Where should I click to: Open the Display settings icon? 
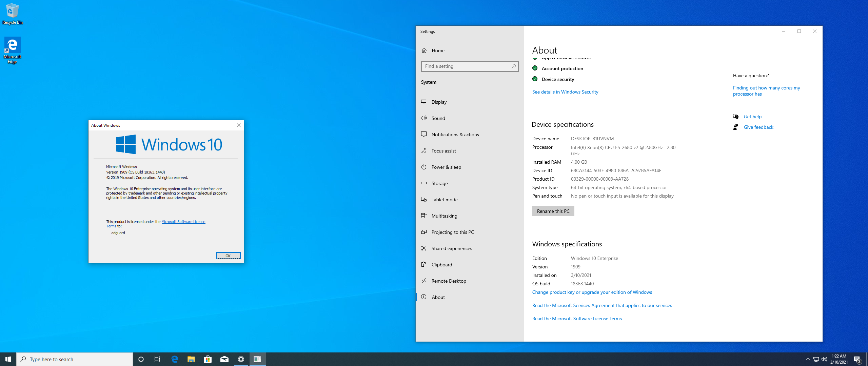coord(424,102)
